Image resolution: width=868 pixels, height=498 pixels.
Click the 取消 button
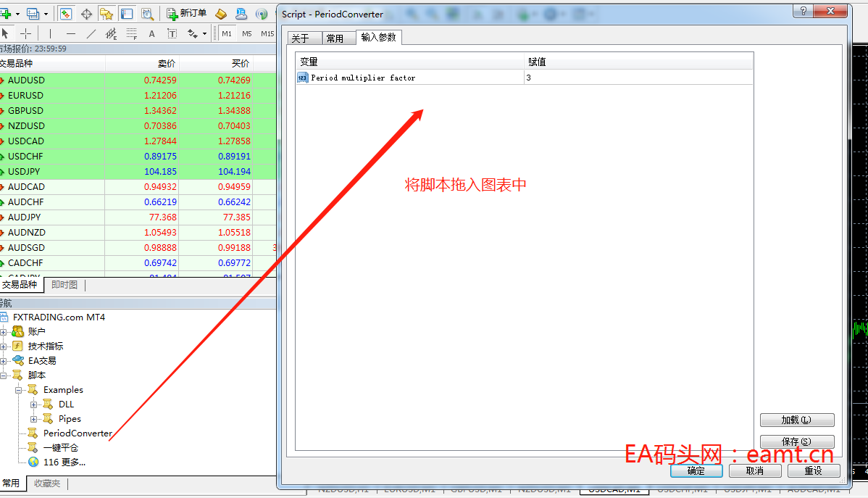tap(755, 471)
